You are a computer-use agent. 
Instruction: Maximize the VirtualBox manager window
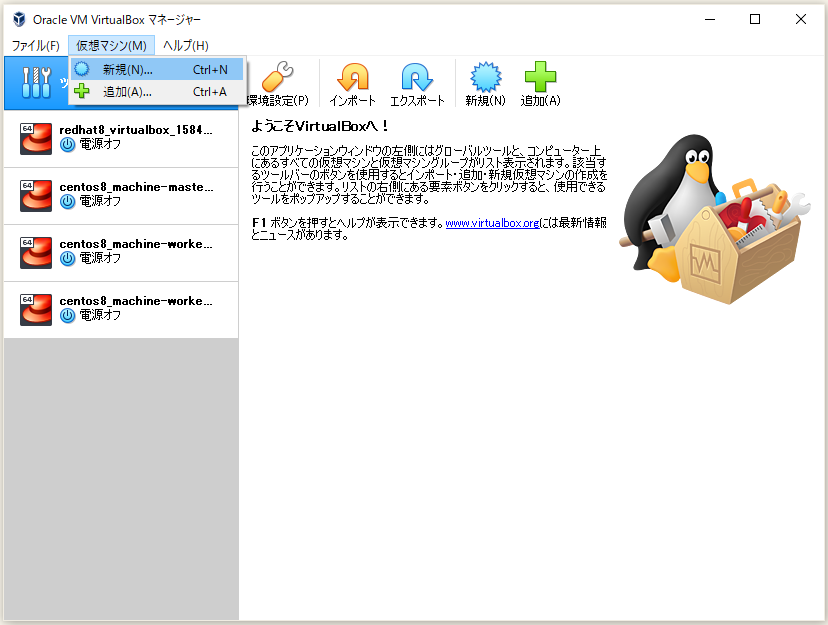pos(755,20)
